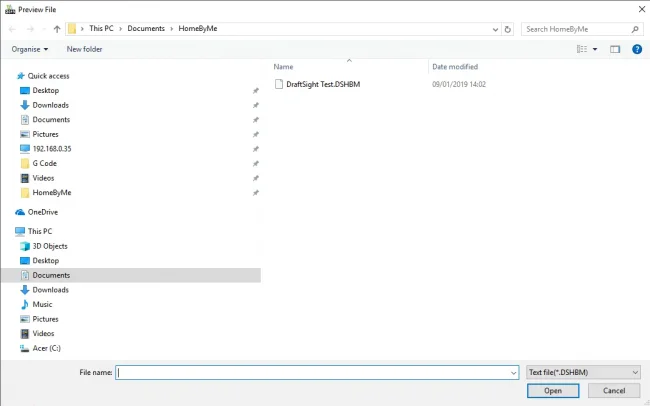Select OneDrive in navigation pane
This screenshot has width=650, height=406.
tap(42, 212)
